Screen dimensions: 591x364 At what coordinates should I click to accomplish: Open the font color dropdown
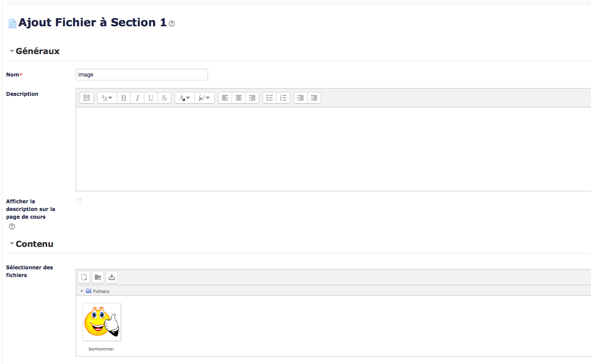(x=184, y=98)
